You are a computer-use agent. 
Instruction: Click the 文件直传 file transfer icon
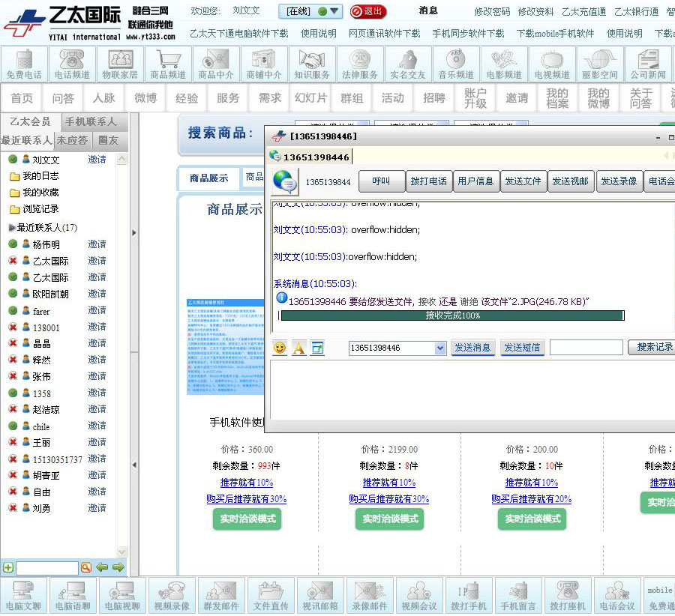pyautogui.click(x=271, y=595)
